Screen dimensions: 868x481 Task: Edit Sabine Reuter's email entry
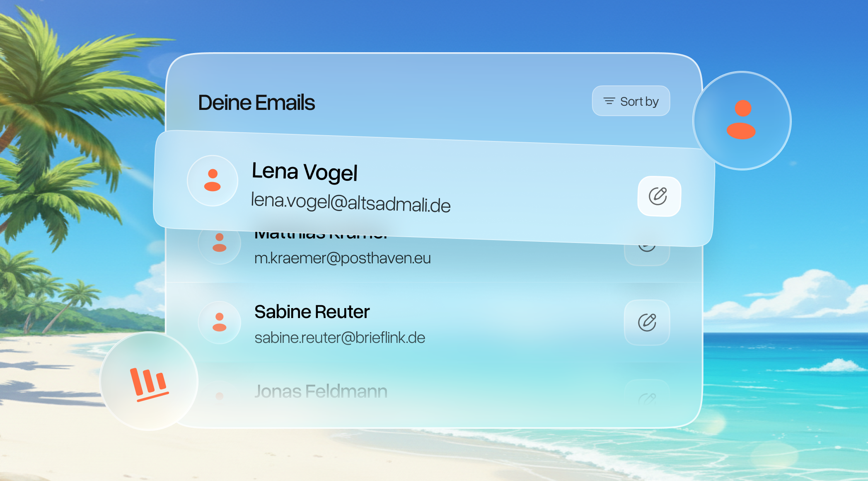click(647, 323)
